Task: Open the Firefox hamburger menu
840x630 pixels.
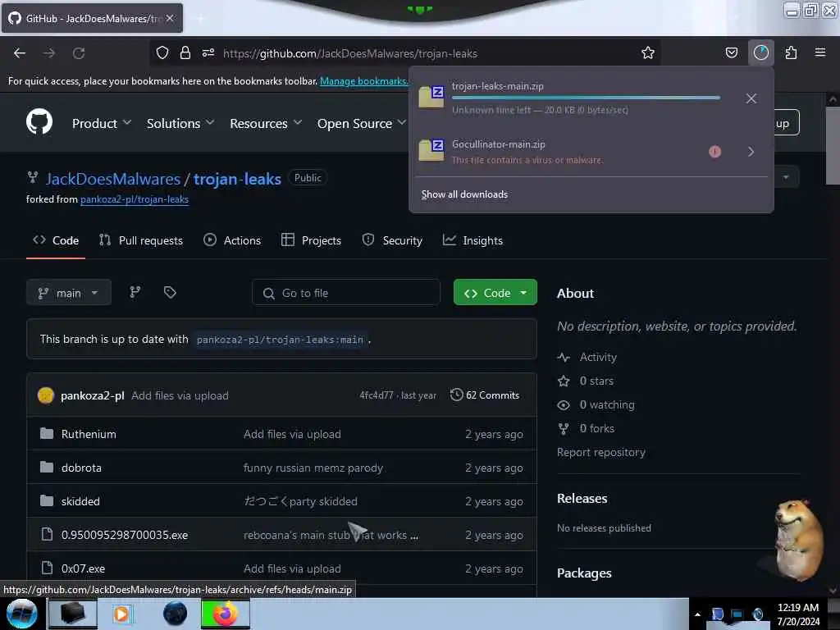Action: [820, 52]
